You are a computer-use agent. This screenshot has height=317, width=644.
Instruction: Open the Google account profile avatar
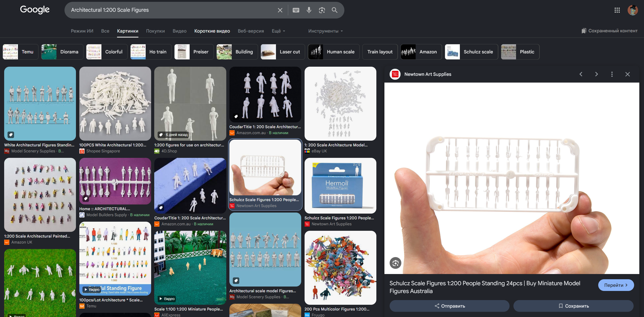pos(633,10)
